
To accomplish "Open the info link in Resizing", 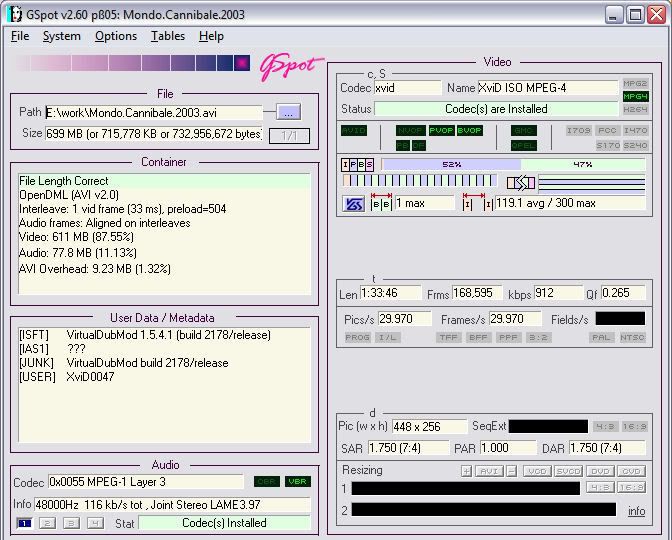I will (x=636, y=511).
